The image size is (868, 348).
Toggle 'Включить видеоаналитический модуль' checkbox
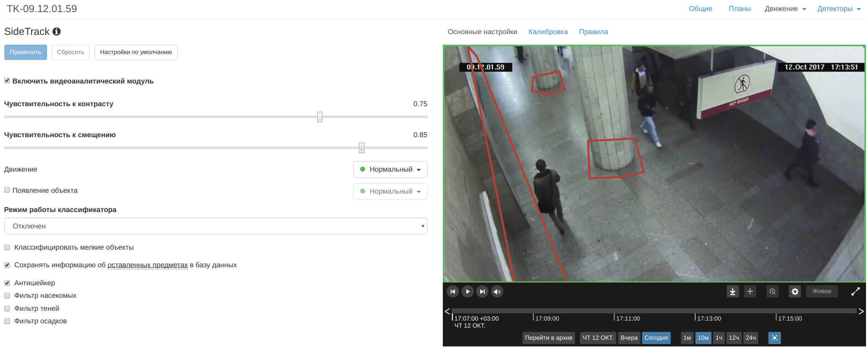7,81
